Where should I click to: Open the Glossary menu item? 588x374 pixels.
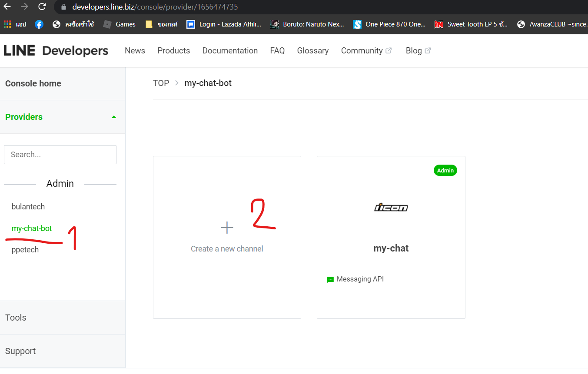(312, 50)
